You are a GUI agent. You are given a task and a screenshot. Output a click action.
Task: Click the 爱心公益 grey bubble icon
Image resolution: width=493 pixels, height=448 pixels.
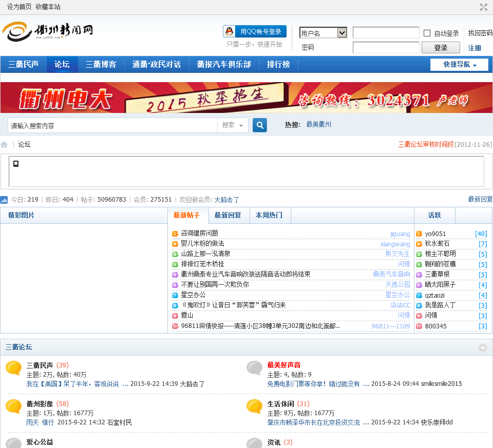[14, 443]
